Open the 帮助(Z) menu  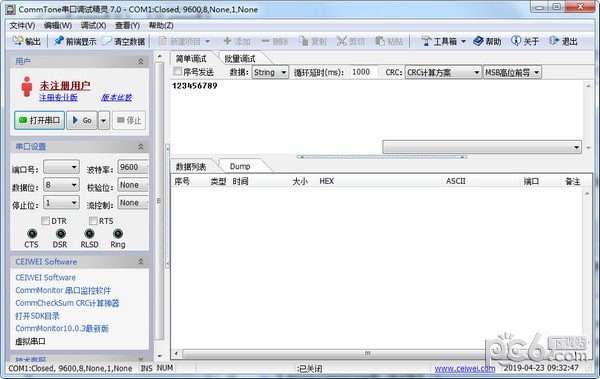[x=161, y=25]
